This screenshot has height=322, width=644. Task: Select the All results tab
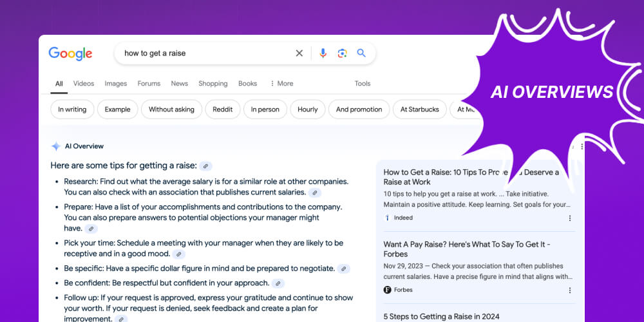(x=59, y=84)
